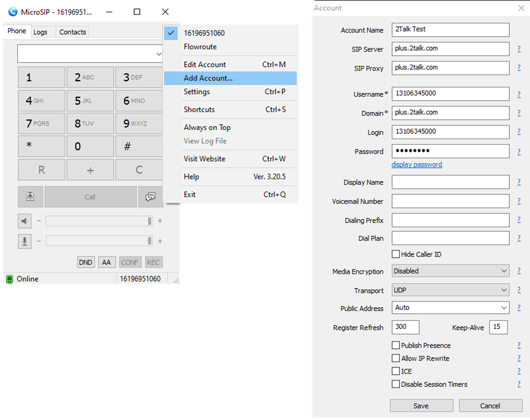530x420 pixels.
Task: Open the Media Encryption dropdown
Action: (x=503, y=271)
